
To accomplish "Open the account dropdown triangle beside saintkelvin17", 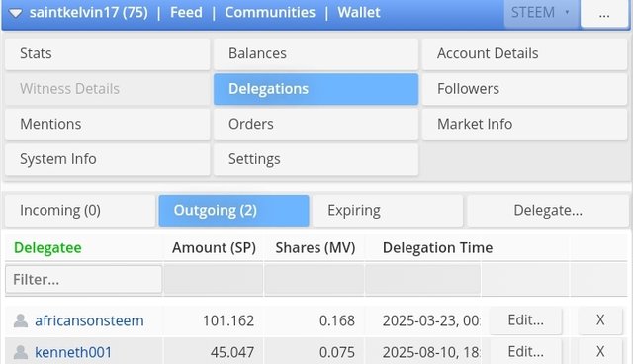I will pyautogui.click(x=16, y=13).
